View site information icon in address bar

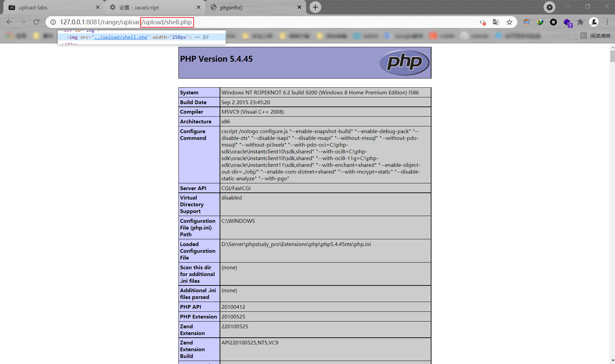point(53,22)
